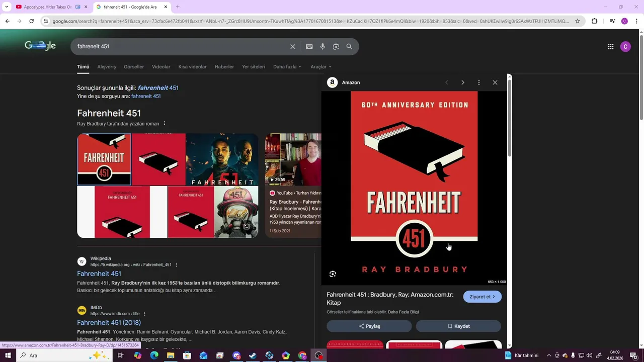The height and width of the screenshot is (362, 644).
Task: Open the notification center icon
Action: pos(634,355)
